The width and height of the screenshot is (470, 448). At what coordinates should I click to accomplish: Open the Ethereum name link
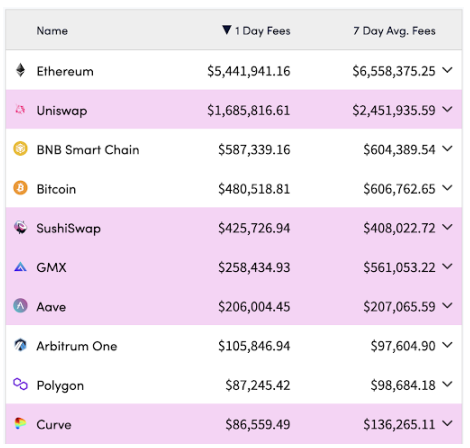pyautogui.click(x=65, y=71)
